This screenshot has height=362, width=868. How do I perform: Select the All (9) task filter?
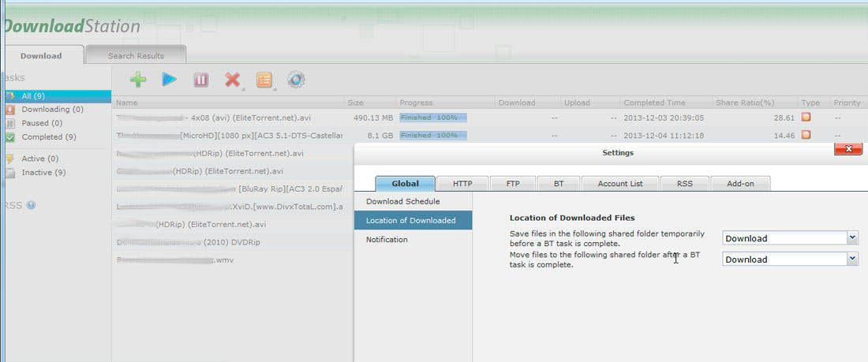pyautogui.click(x=58, y=95)
